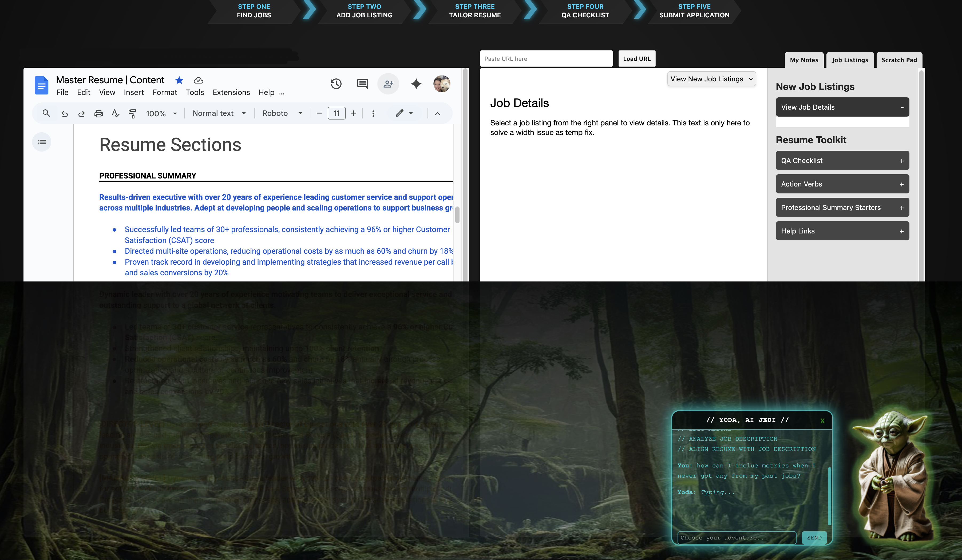Click the Choose your adventure input
The image size is (962, 560).
coord(737,538)
